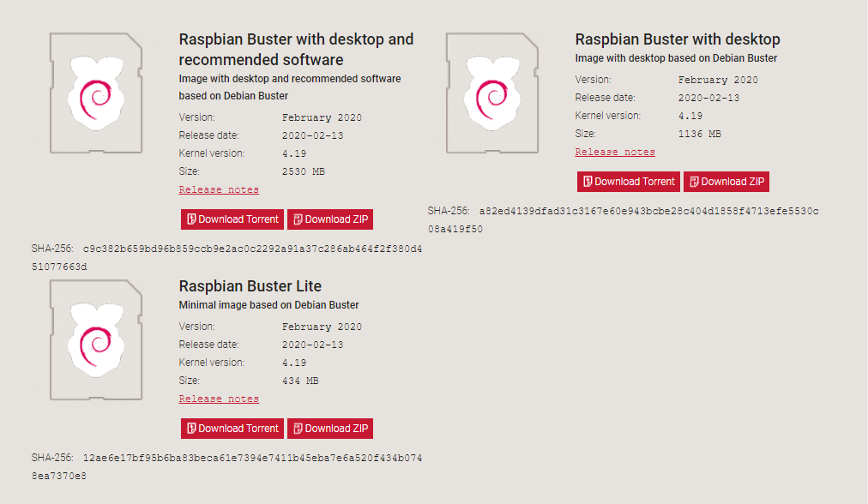
Task: Click the 'based on Debian Buster' line in the 2530 MB card
Action: click(x=233, y=96)
